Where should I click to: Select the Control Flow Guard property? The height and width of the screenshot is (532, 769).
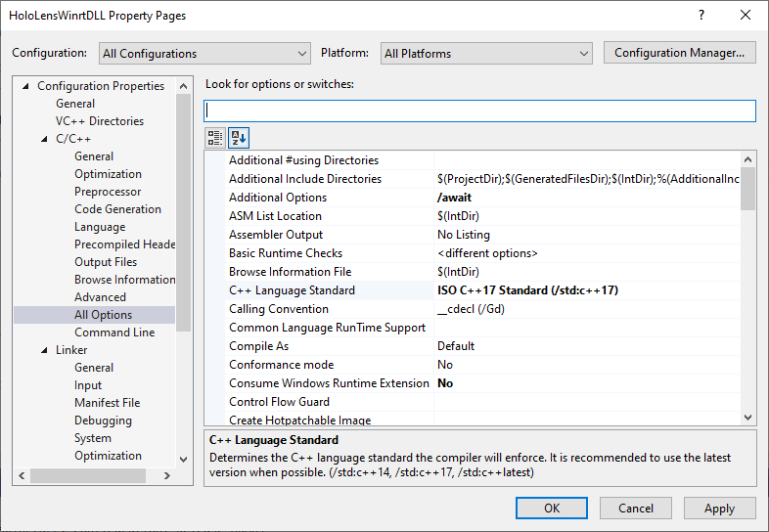coord(279,402)
